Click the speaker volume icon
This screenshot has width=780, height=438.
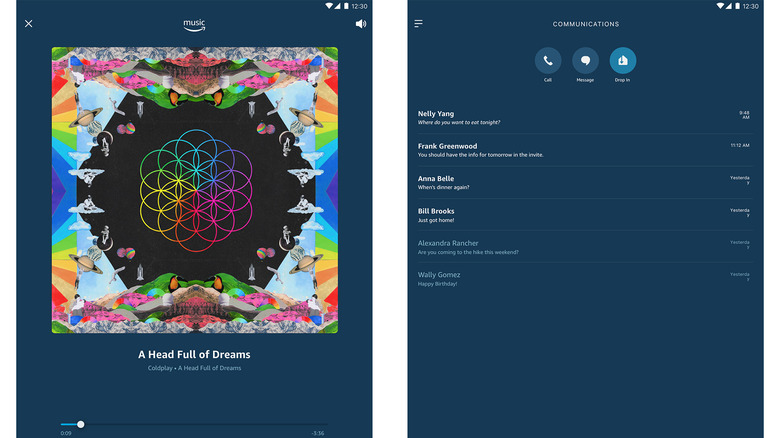361,24
